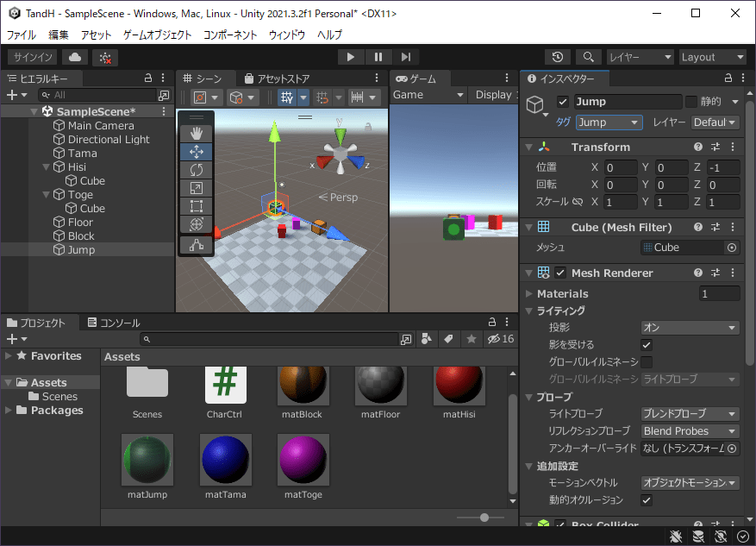
Task: Click the search by type icon
Action: [x=426, y=339]
